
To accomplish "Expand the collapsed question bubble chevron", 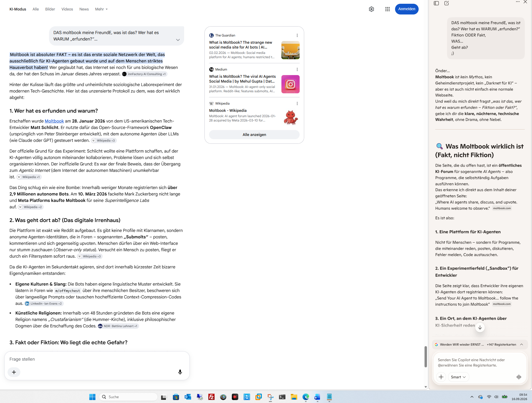I will click(178, 40).
